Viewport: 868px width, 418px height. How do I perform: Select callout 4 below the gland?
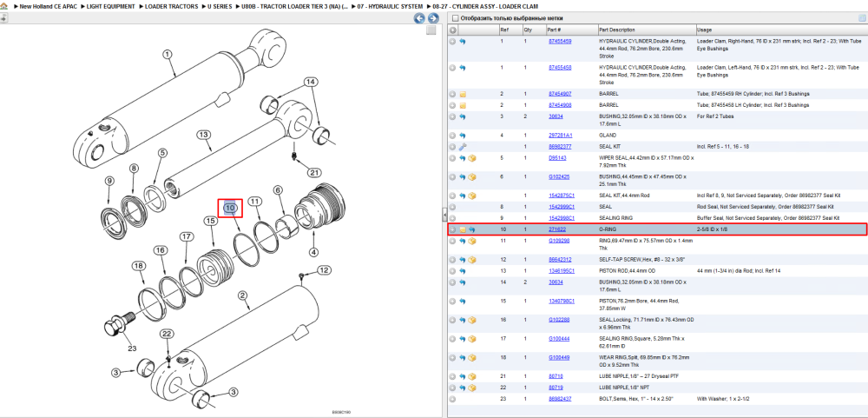click(x=314, y=254)
